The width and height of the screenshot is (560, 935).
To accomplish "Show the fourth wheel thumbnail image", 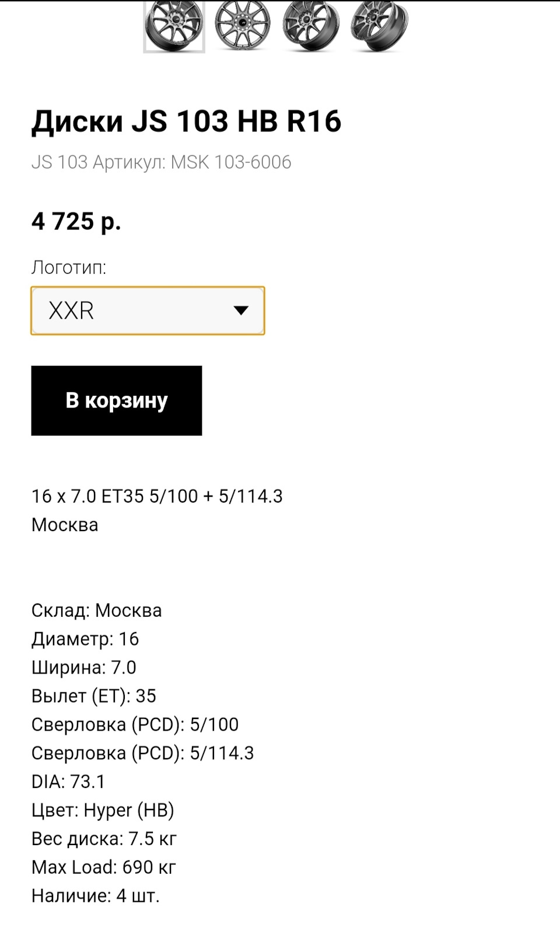I will click(x=379, y=26).
